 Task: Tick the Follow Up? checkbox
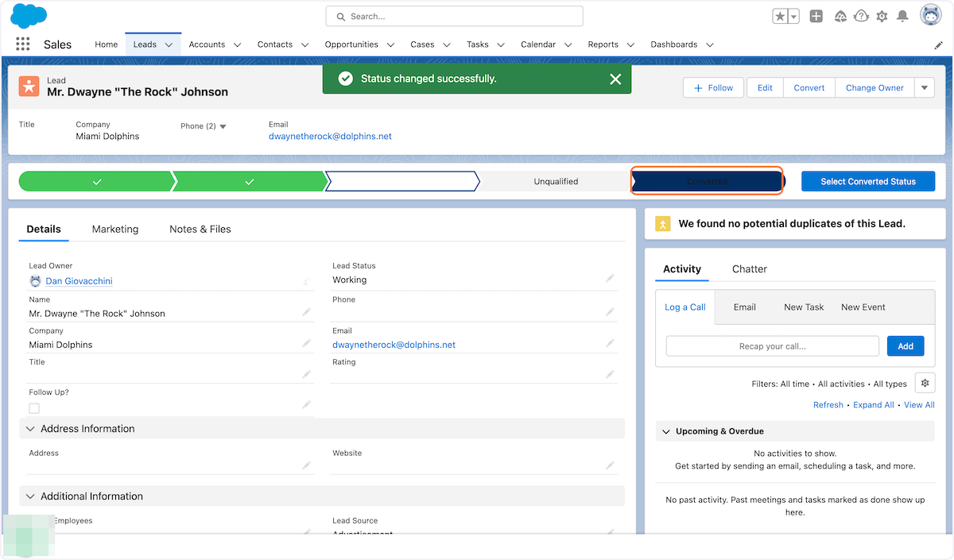click(x=34, y=408)
